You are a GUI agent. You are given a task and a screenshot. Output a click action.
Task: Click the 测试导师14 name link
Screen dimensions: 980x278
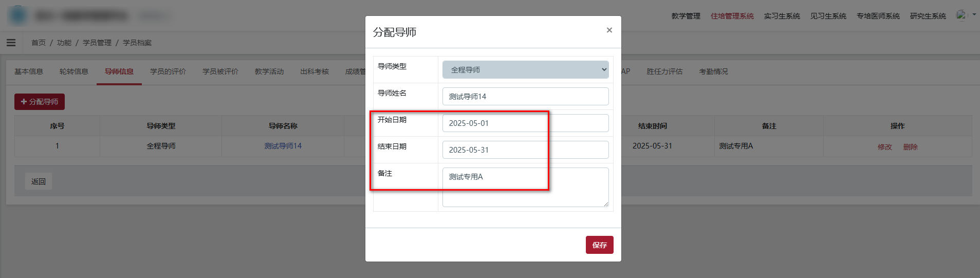tap(283, 146)
